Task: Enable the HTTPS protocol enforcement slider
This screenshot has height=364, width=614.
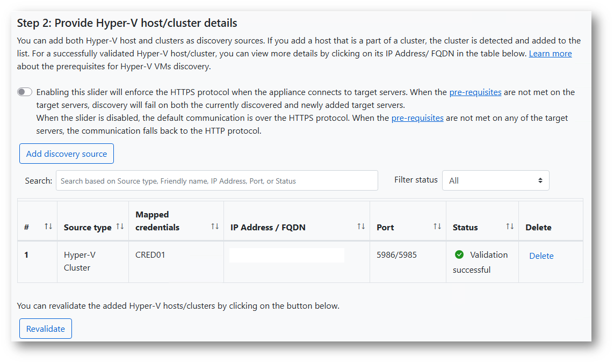Action: coord(25,92)
